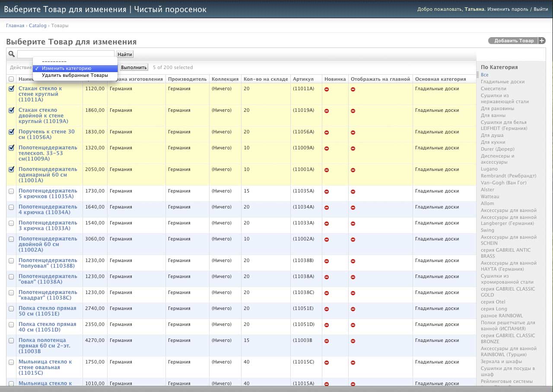Viewport: 553px width, 392px height.
Task: Filter by category Смесители
Action: pyautogui.click(x=493, y=89)
